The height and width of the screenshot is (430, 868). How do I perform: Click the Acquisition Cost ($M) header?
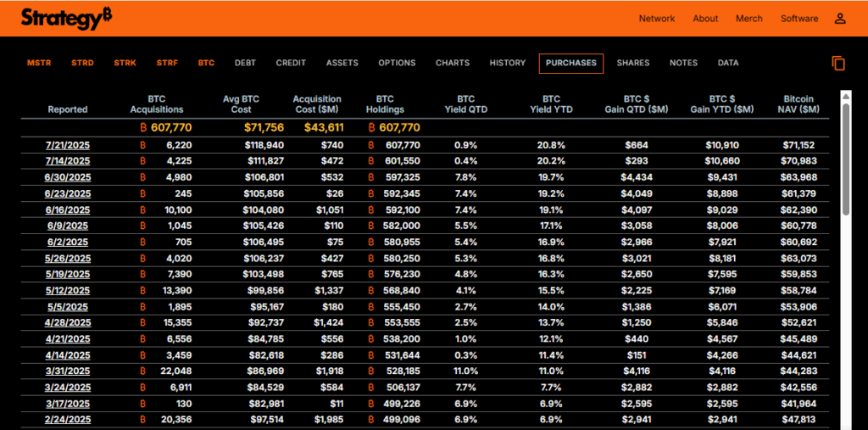317,104
